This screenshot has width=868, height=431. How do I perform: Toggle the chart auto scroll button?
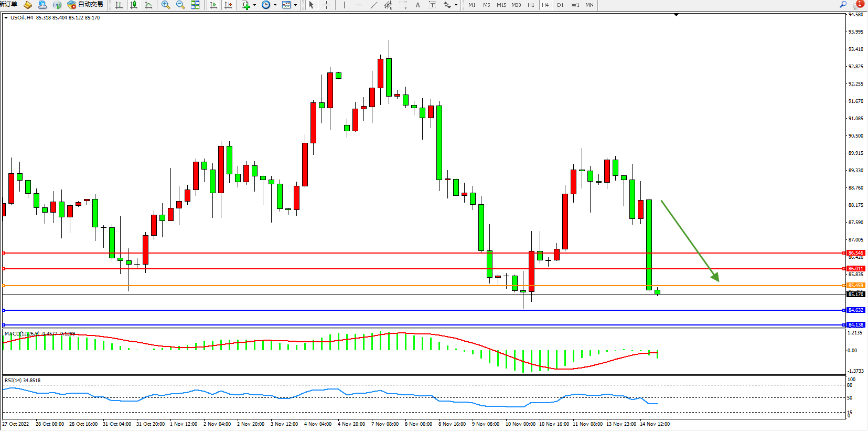pyautogui.click(x=213, y=5)
